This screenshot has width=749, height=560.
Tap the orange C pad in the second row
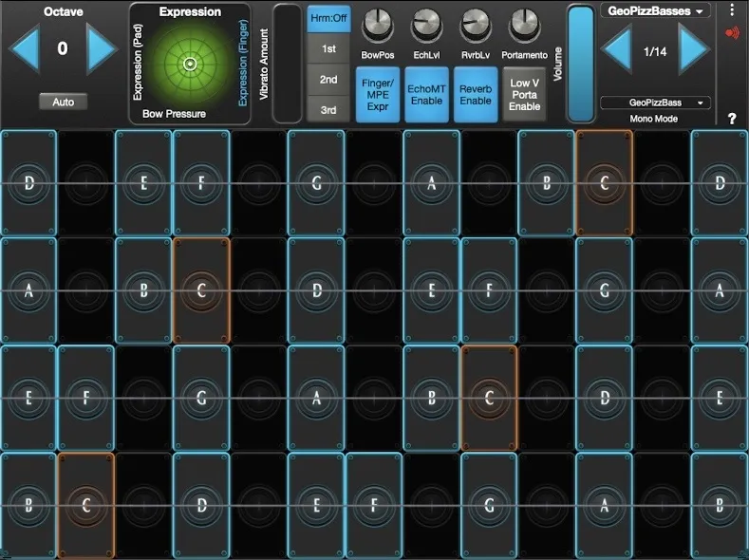click(x=201, y=290)
